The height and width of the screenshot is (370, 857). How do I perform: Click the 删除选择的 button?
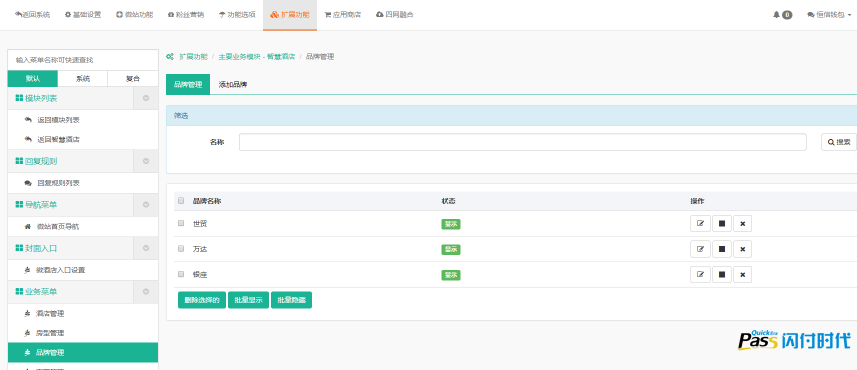[202, 300]
